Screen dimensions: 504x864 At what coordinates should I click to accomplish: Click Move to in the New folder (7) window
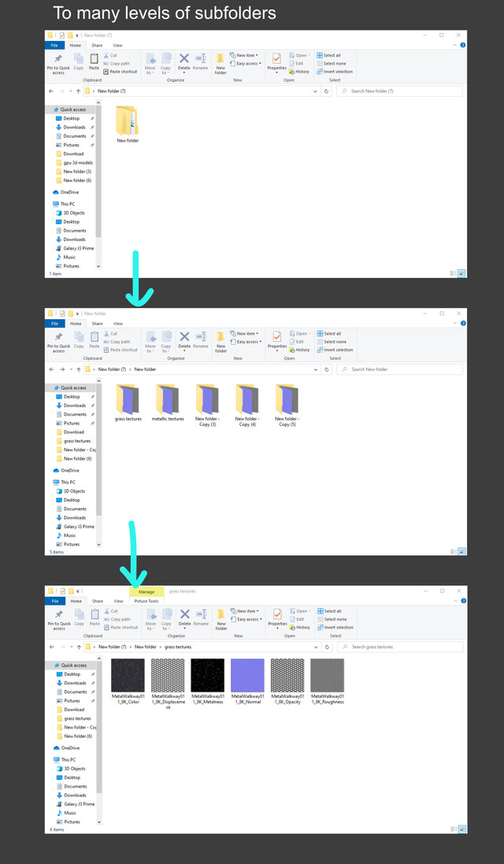[150, 63]
